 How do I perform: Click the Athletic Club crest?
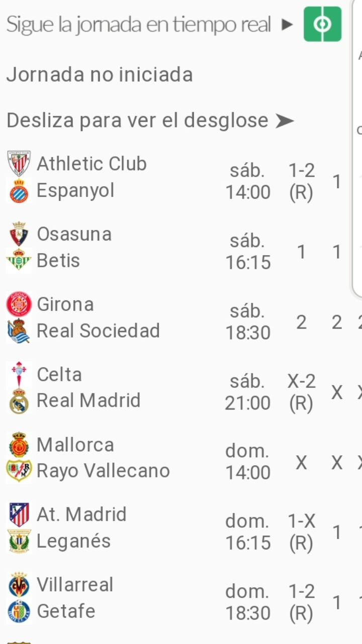19,164
